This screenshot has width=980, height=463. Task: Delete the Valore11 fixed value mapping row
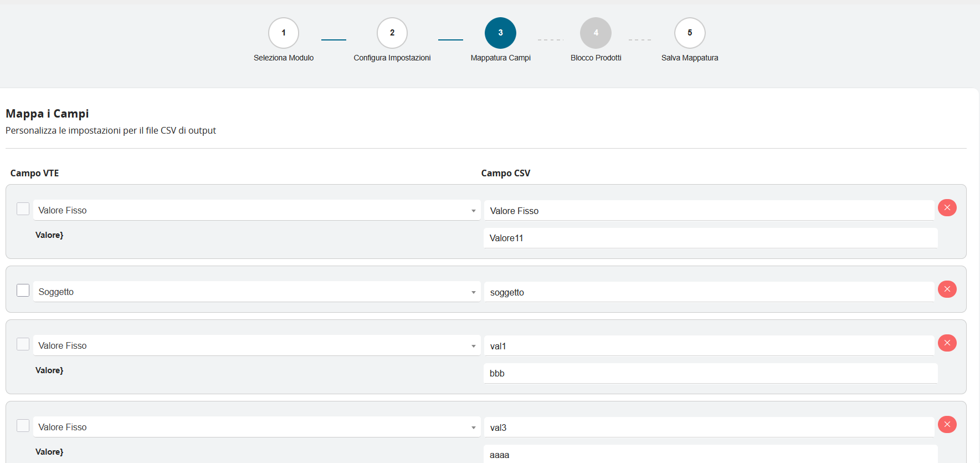(x=947, y=208)
